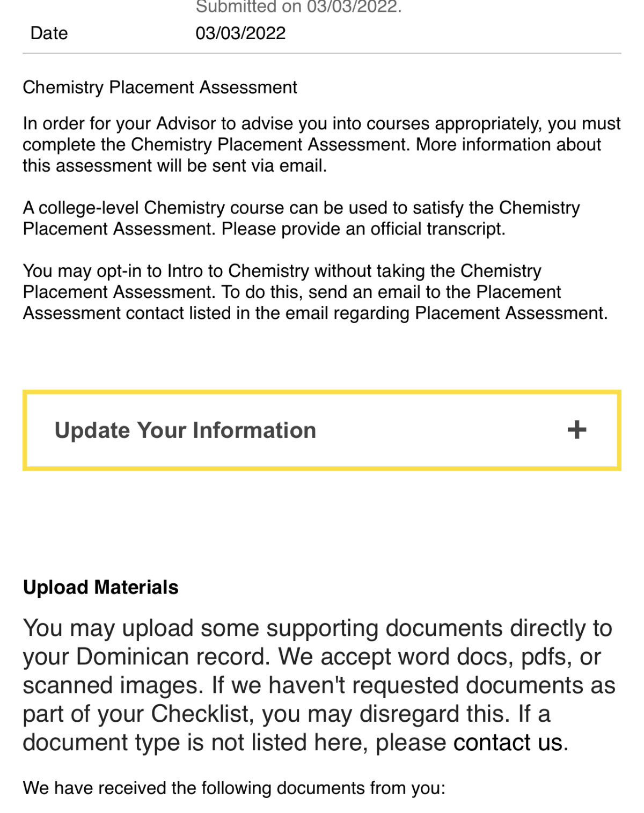Click the 03/03/2022 date value
This screenshot has height=813, width=644.
(240, 33)
